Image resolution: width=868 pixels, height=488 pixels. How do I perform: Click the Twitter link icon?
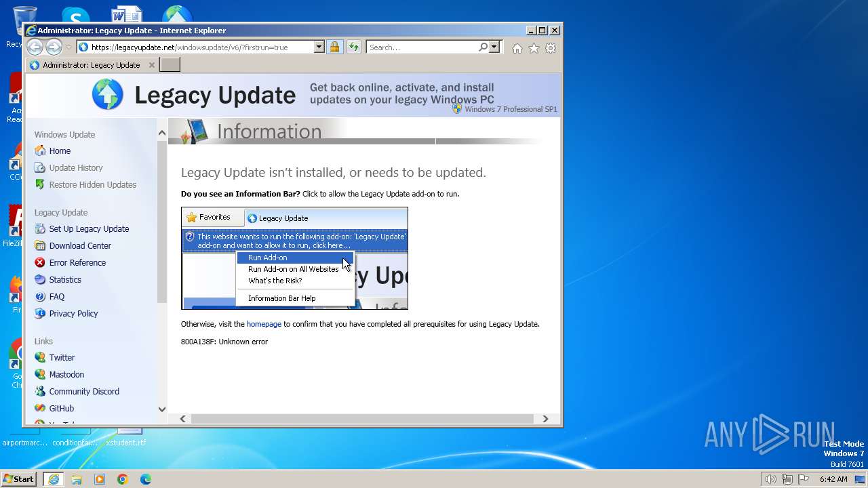tap(40, 357)
